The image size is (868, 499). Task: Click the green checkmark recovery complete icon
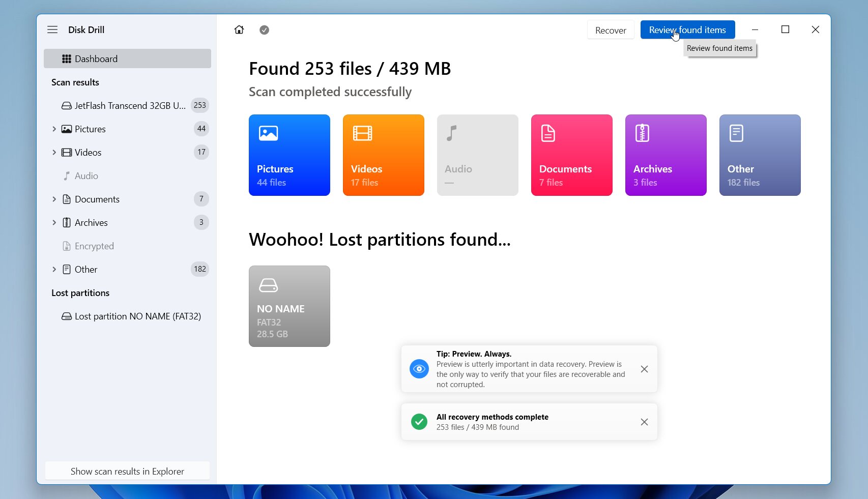point(419,422)
